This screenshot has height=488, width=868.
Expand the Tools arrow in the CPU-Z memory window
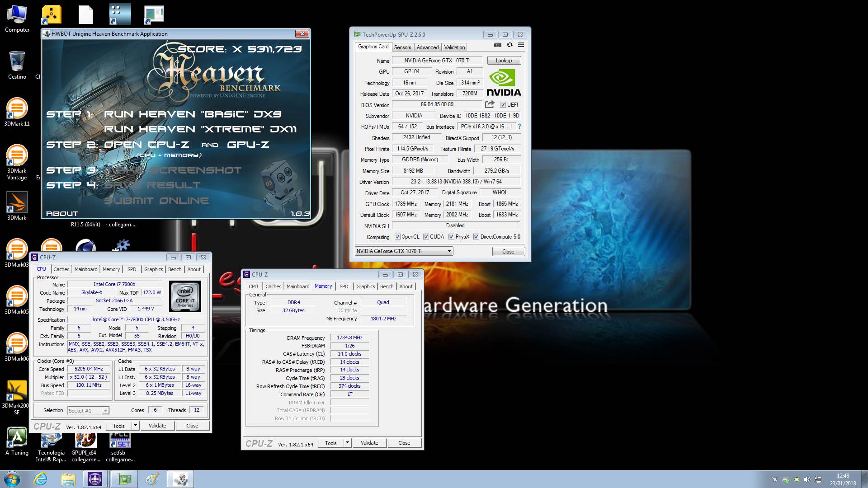coord(347,443)
